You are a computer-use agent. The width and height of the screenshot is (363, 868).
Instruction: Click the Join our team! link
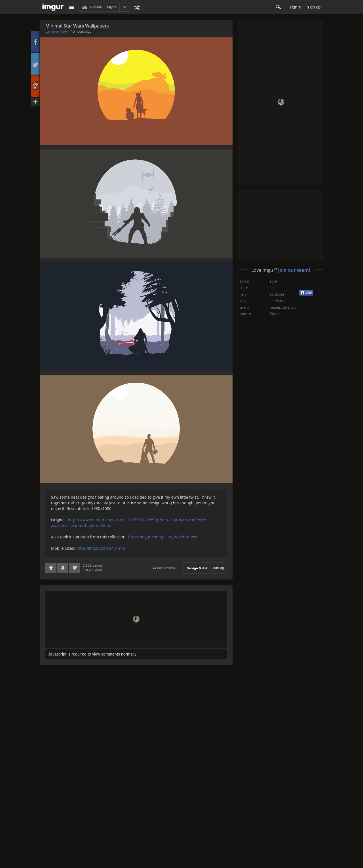[x=294, y=270]
